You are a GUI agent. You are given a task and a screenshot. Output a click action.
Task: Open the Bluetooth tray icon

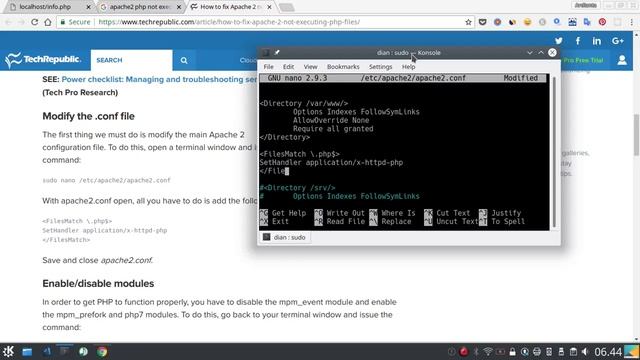[476, 351]
